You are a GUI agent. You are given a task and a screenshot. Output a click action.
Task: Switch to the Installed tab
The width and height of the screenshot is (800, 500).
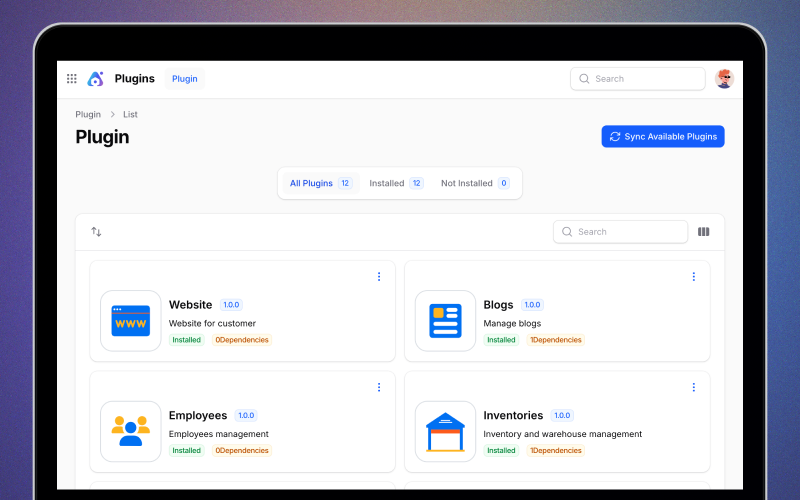(395, 184)
